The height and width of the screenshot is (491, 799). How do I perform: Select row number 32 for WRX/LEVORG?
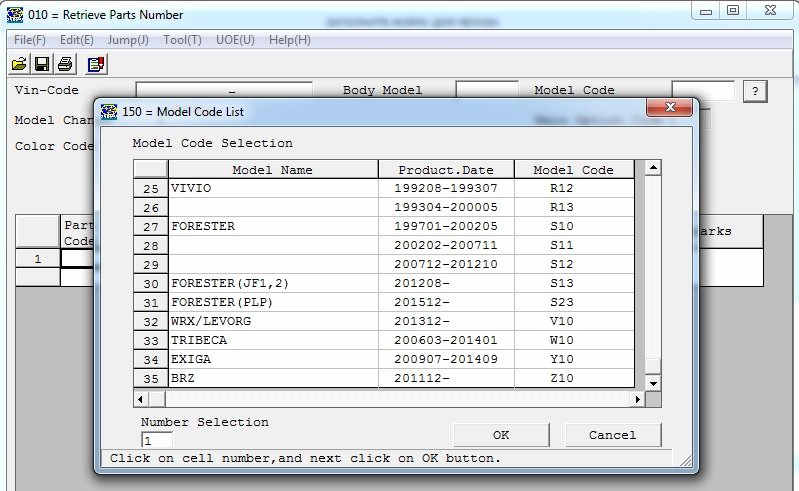[x=151, y=322]
